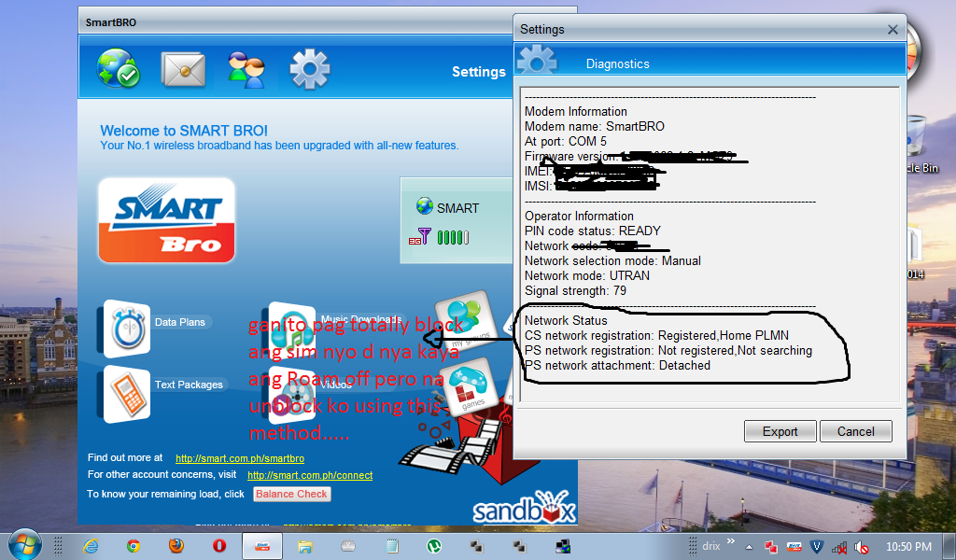
Task: Click the Balance Check button
Action: (291, 494)
